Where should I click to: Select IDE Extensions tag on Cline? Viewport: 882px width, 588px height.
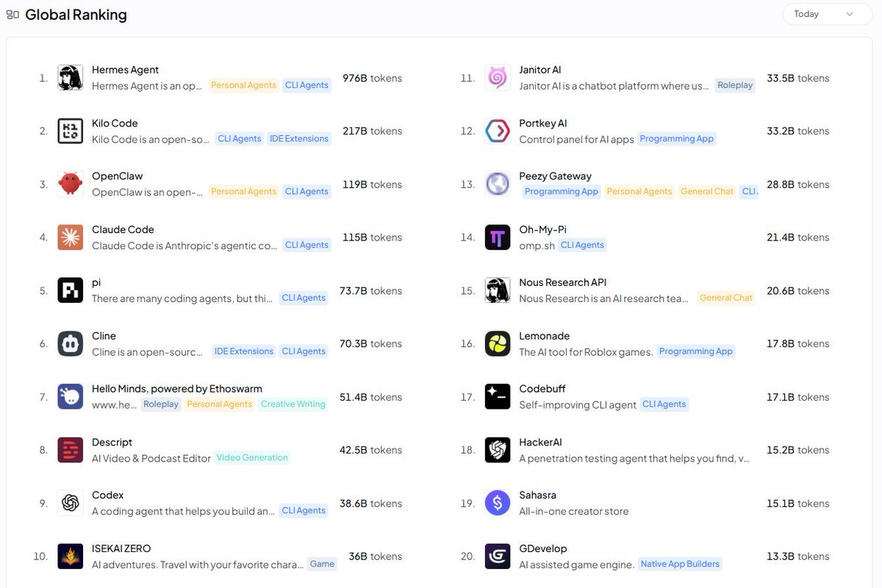click(244, 351)
